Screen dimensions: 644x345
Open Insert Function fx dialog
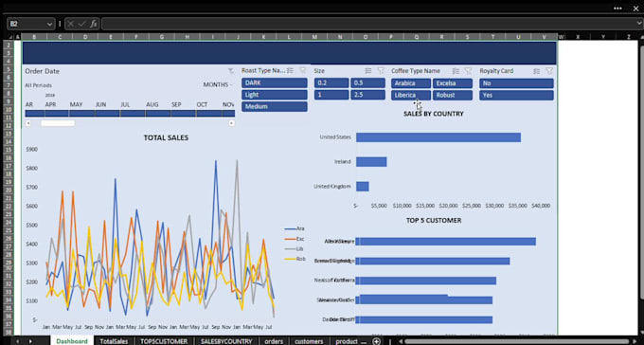[x=94, y=24]
